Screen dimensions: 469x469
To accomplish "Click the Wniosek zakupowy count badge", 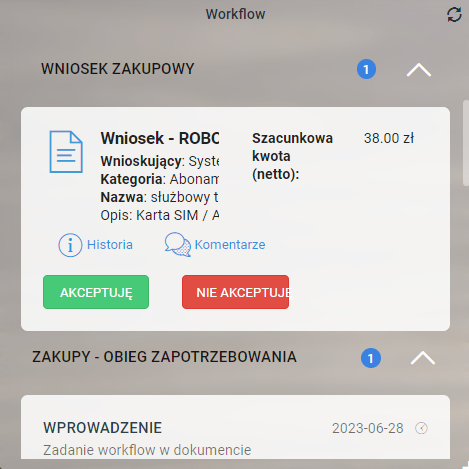I will (x=366, y=69).
